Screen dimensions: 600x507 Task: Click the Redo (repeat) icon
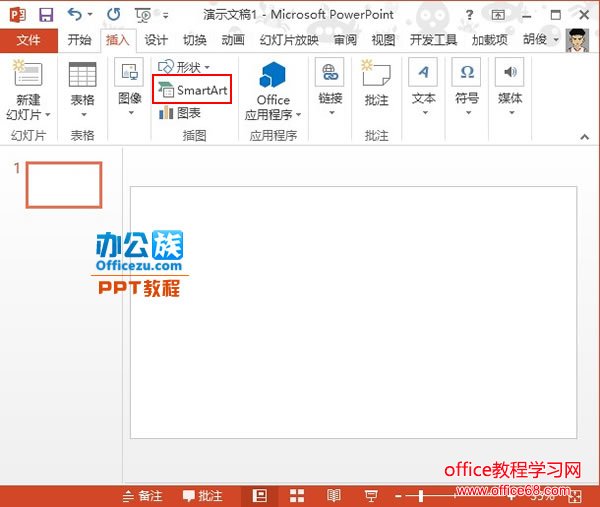pos(114,15)
